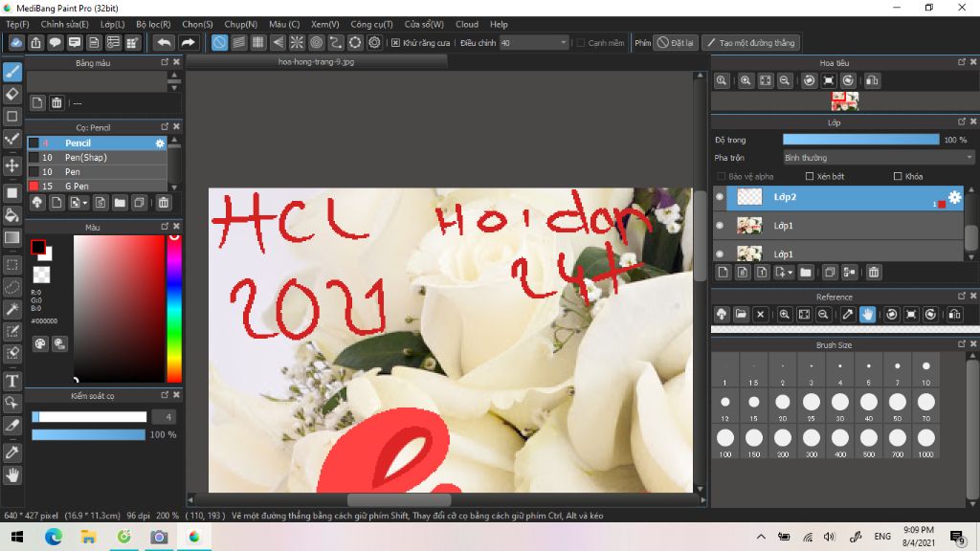Open the Lớp(L) menu

pos(113,24)
